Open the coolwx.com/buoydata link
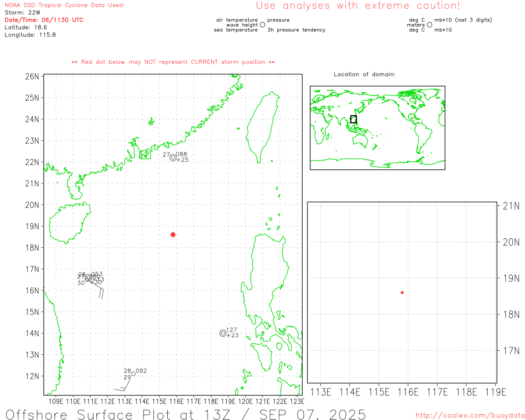525x420 pixels. coord(470,415)
